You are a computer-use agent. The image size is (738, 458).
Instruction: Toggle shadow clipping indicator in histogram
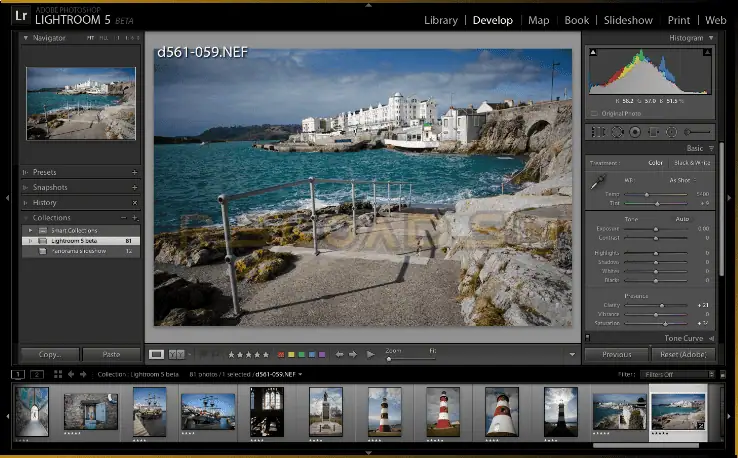point(593,52)
